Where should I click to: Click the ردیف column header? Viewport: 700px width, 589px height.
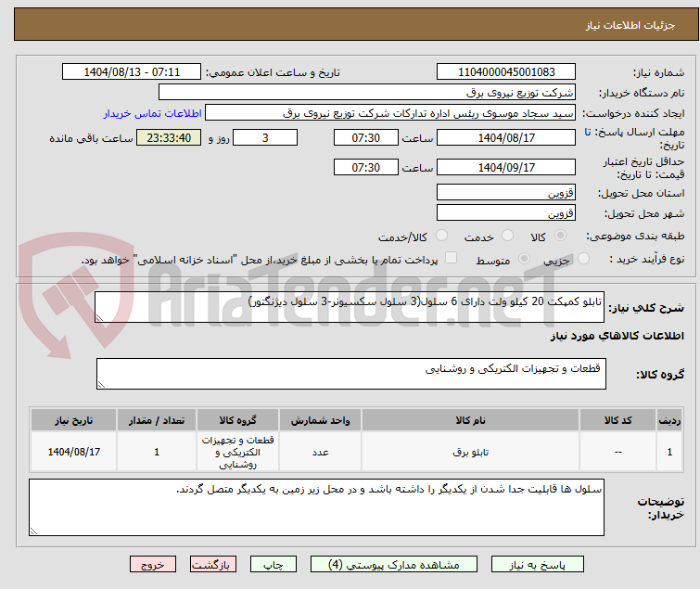tap(669, 420)
